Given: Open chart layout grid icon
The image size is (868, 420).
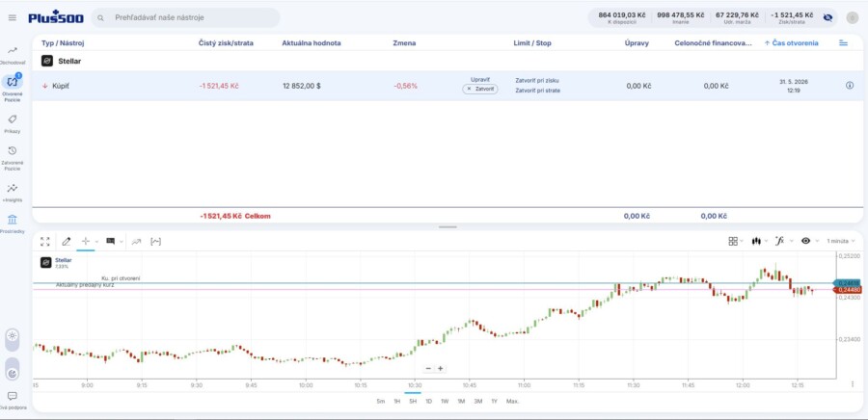Looking at the screenshot, I should (x=733, y=241).
